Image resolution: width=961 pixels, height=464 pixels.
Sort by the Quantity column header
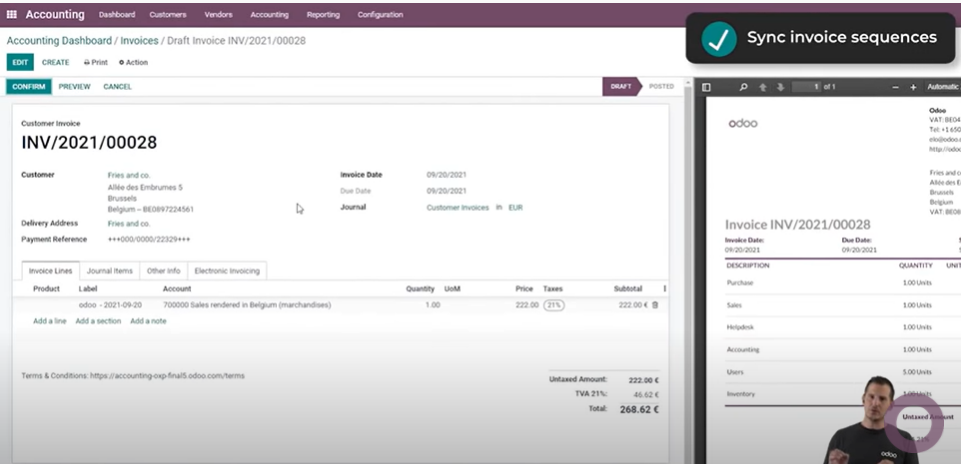tap(420, 289)
